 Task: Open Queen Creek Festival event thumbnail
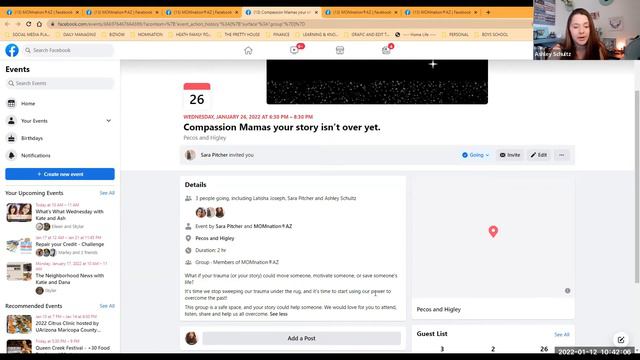tap(19, 346)
